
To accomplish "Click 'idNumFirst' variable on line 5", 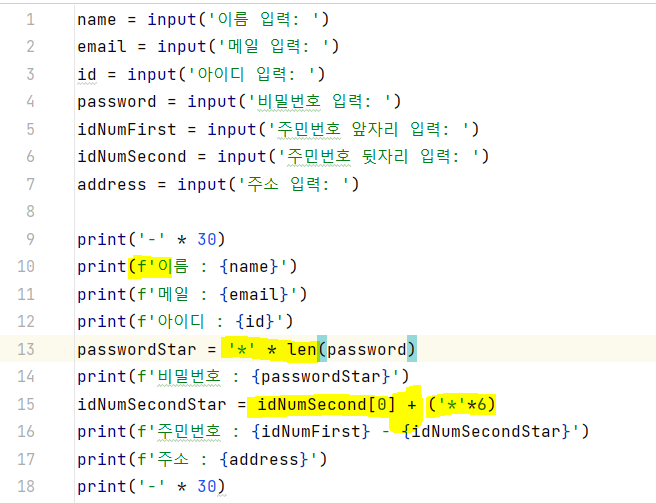I will [127, 129].
